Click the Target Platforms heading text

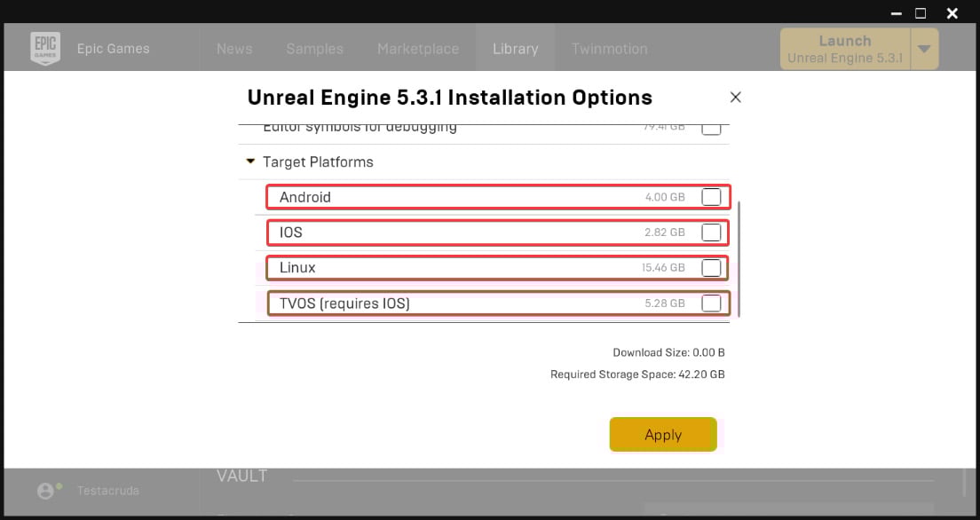(318, 162)
